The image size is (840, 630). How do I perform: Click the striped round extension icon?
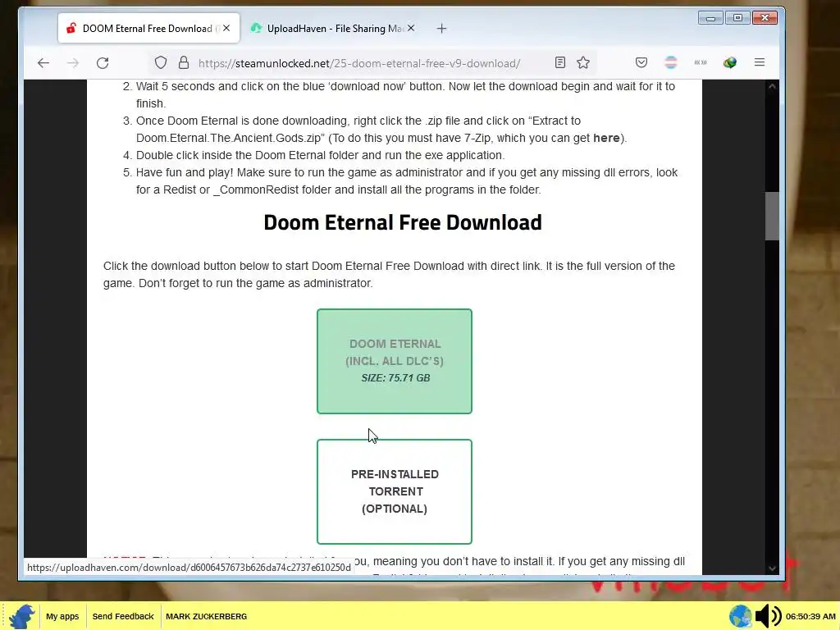[x=671, y=62]
